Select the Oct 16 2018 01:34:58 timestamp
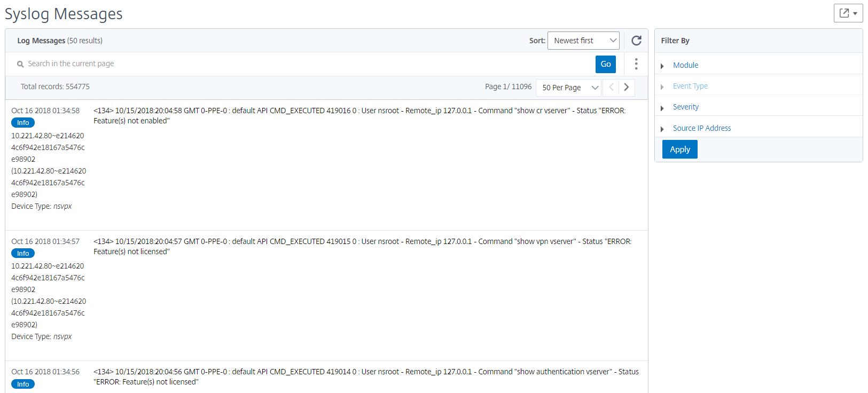 [45, 111]
